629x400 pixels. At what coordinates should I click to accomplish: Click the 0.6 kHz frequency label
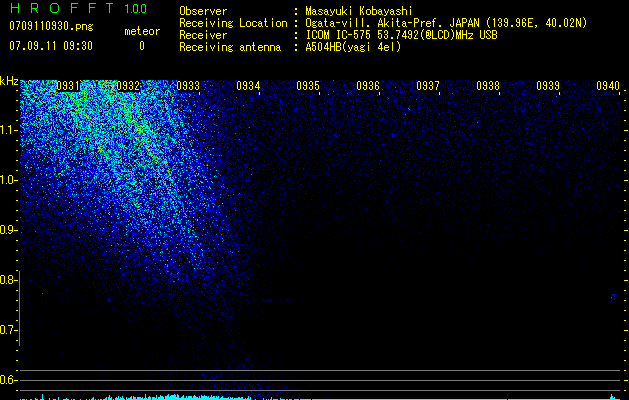click(x=8, y=380)
